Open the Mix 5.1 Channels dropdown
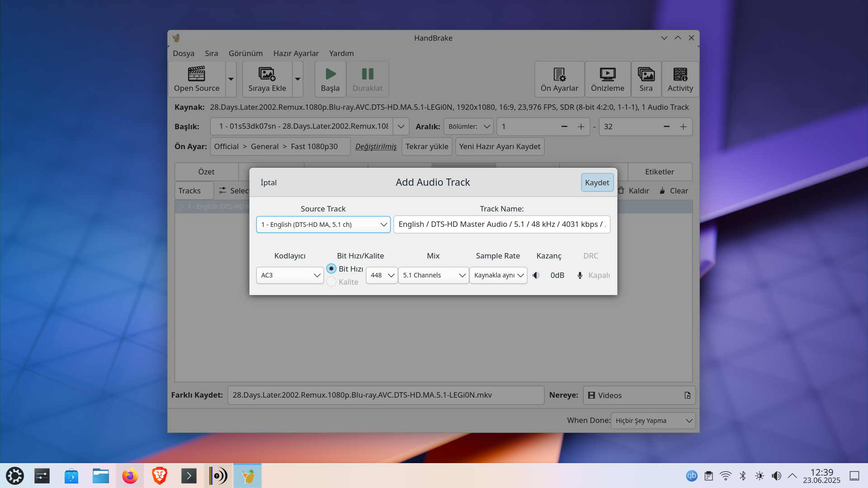Image resolution: width=868 pixels, height=488 pixels. pos(434,275)
